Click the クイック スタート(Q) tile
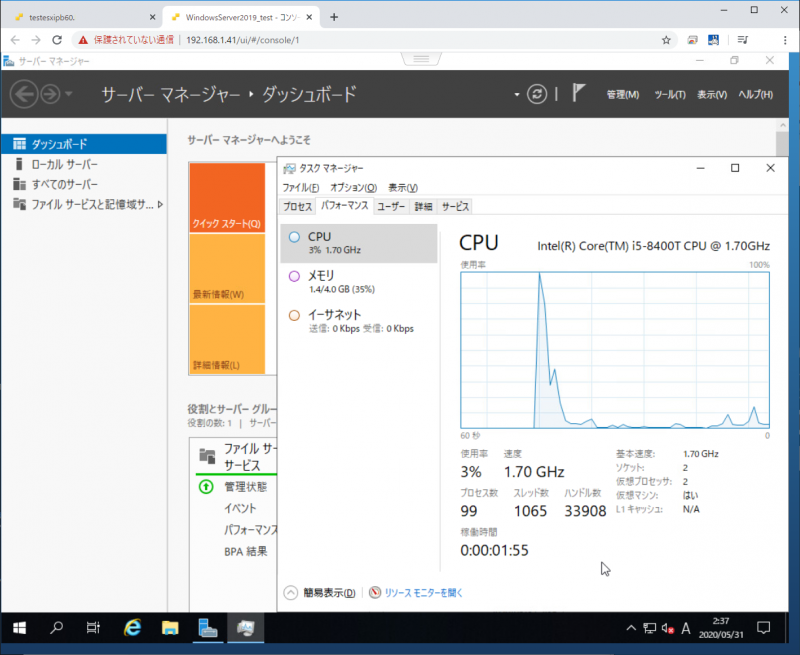This screenshot has width=800, height=655. (x=227, y=198)
